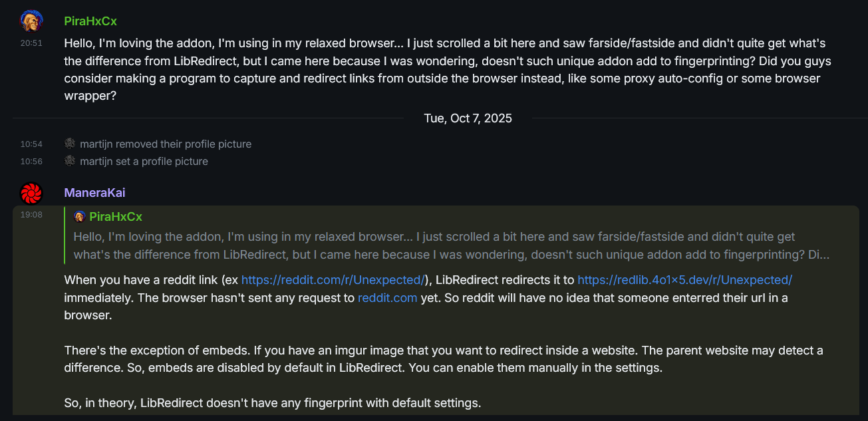Image resolution: width=868 pixels, height=421 pixels.
Task: Click martijn's avatar beside removed-picture event
Action: coord(70,144)
